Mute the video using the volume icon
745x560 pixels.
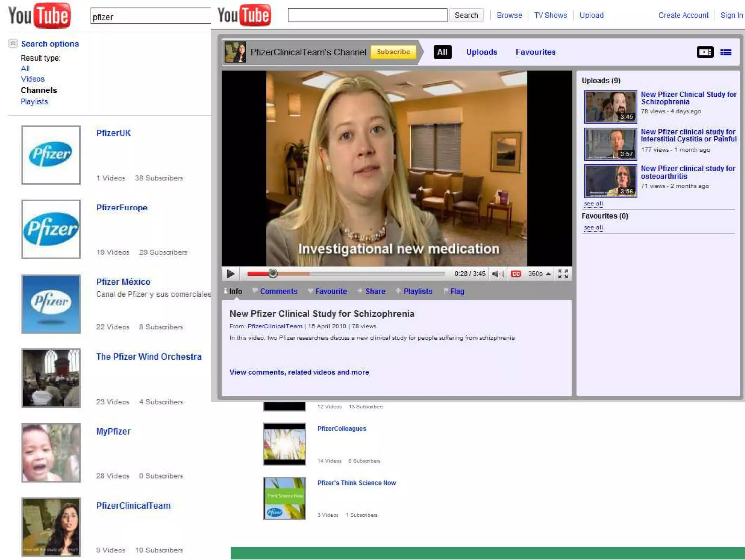(497, 274)
